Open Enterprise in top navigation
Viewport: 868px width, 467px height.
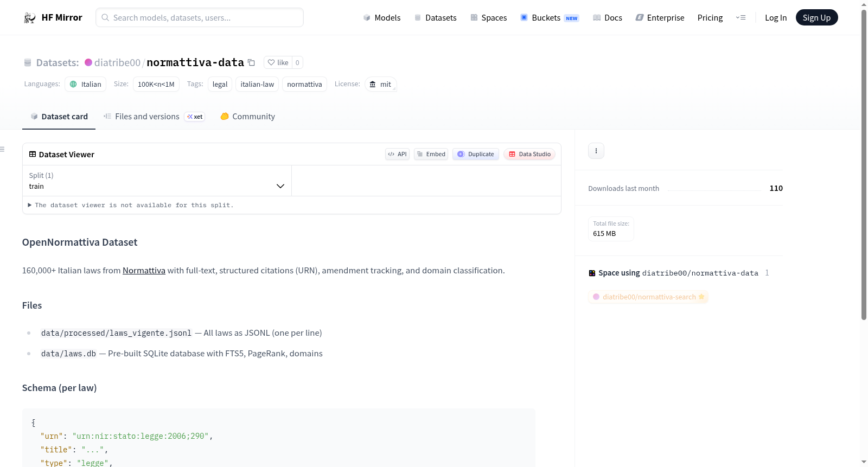tap(660, 18)
